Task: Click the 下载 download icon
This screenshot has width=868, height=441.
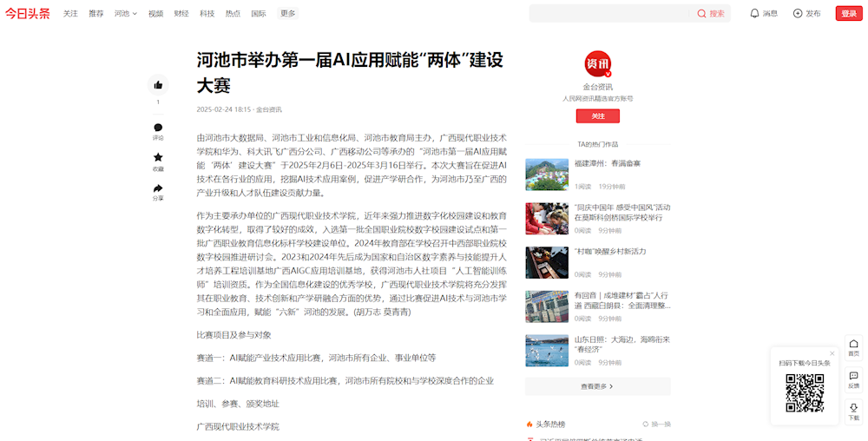Action: (853, 408)
